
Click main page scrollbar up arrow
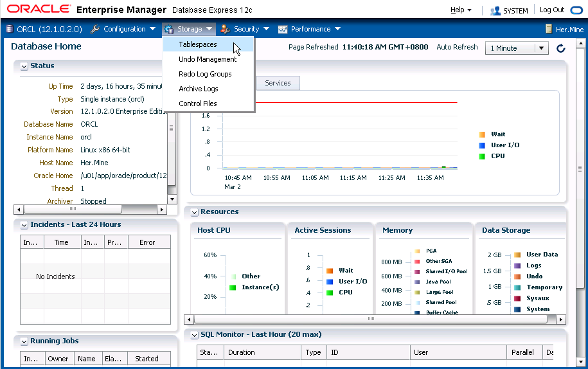[580, 44]
